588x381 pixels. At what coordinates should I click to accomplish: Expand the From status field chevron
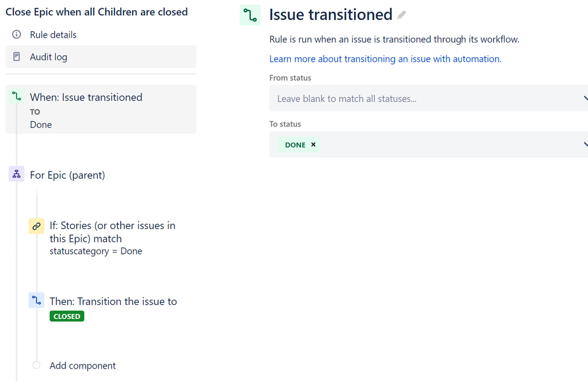(584, 98)
